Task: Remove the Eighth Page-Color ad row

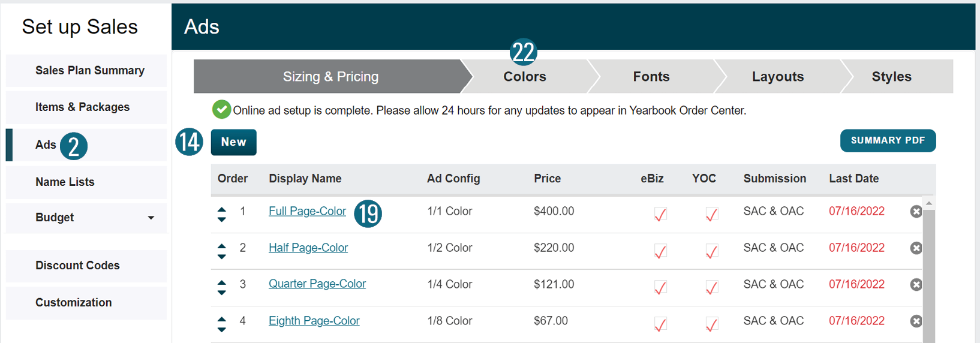Action: tap(915, 321)
